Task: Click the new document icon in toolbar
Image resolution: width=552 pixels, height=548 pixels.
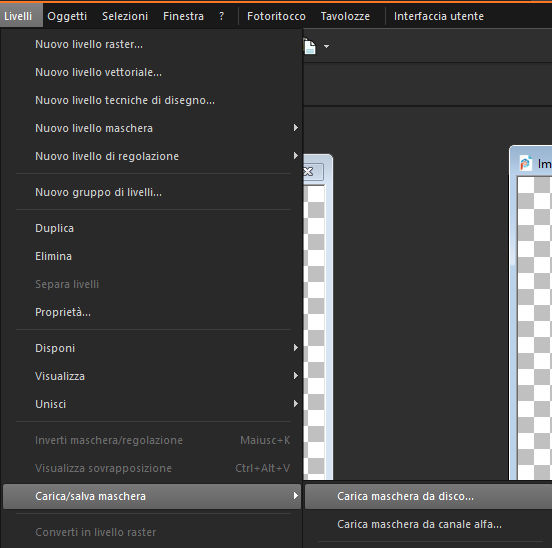Action: click(309, 46)
